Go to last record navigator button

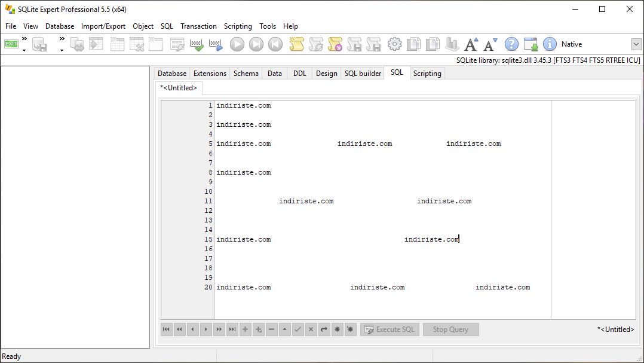click(x=232, y=330)
